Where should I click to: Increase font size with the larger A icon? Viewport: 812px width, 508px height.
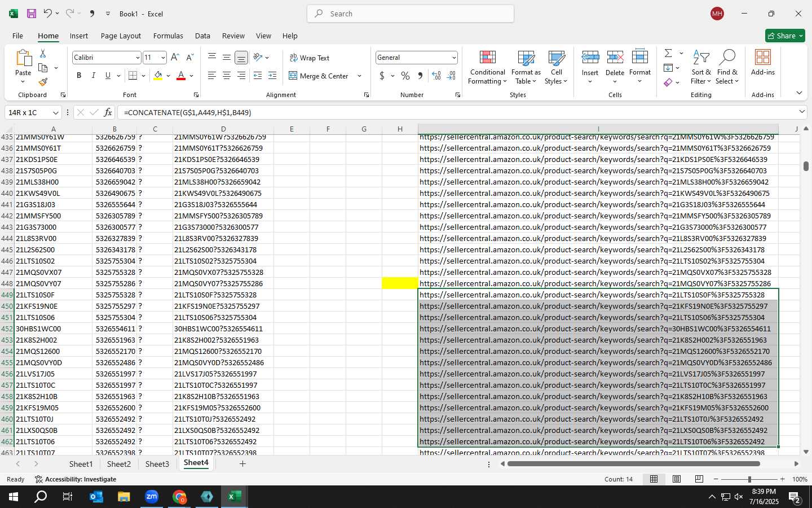[x=175, y=58]
